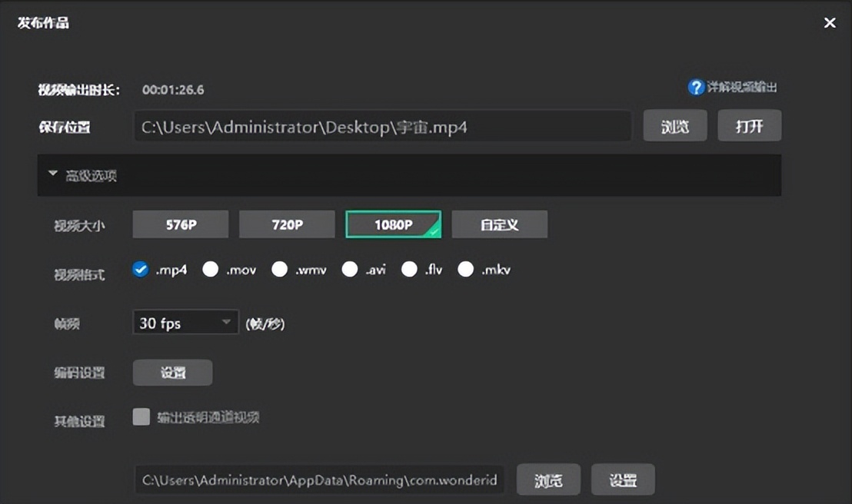Choose 自定义 custom video size
The width and height of the screenshot is (852, 504).
[500, 224]
